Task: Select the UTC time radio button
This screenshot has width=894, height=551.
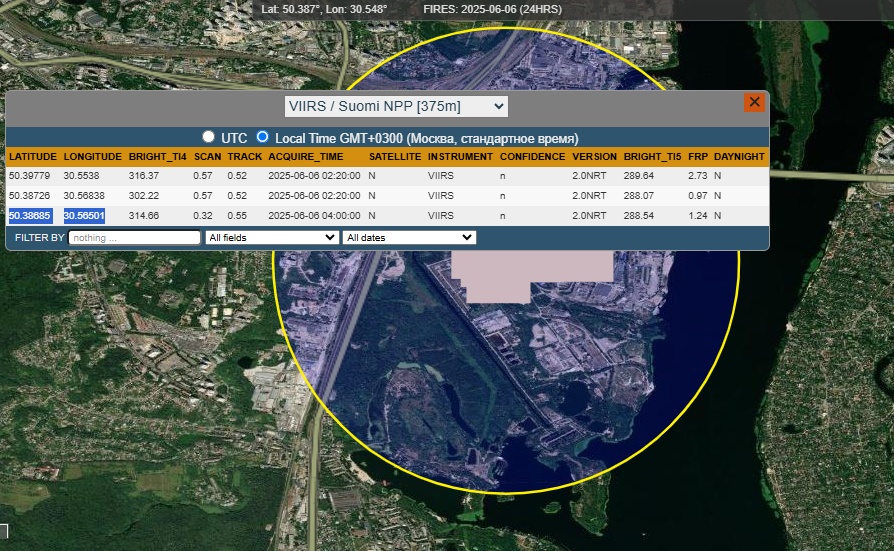Action: (x=208, y=137)
